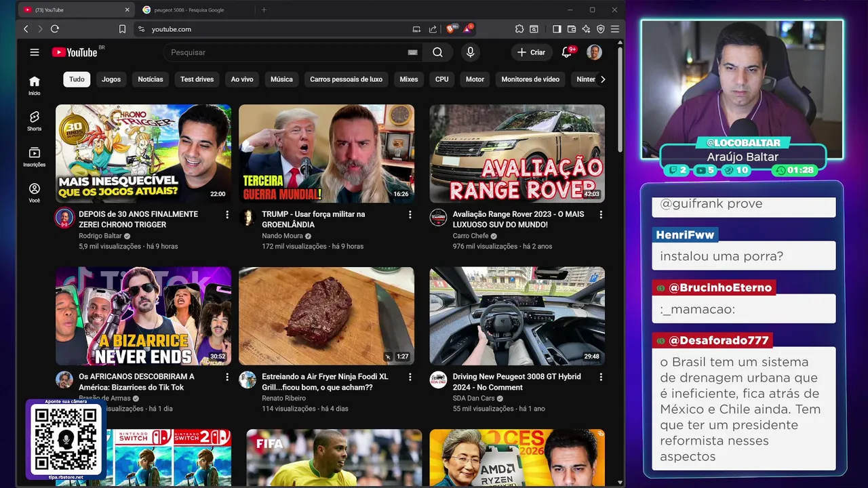
Task: Select the Jogos filter chip
Action: coord(111,79)
